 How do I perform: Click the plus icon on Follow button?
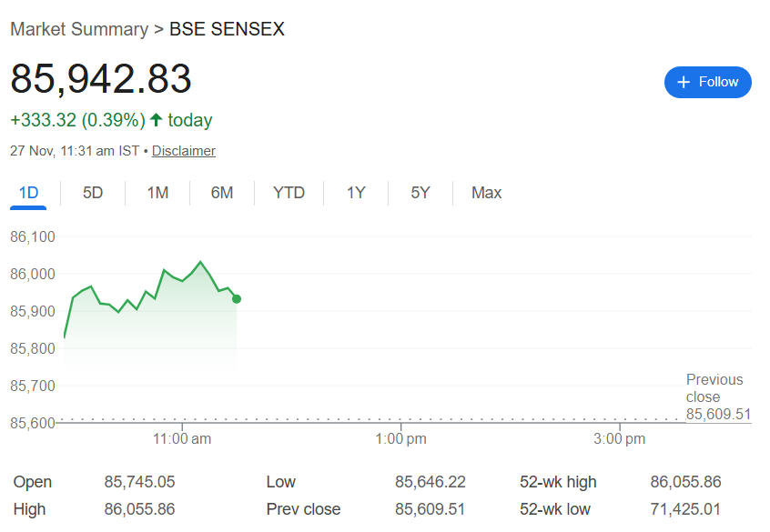pos(685,82)
